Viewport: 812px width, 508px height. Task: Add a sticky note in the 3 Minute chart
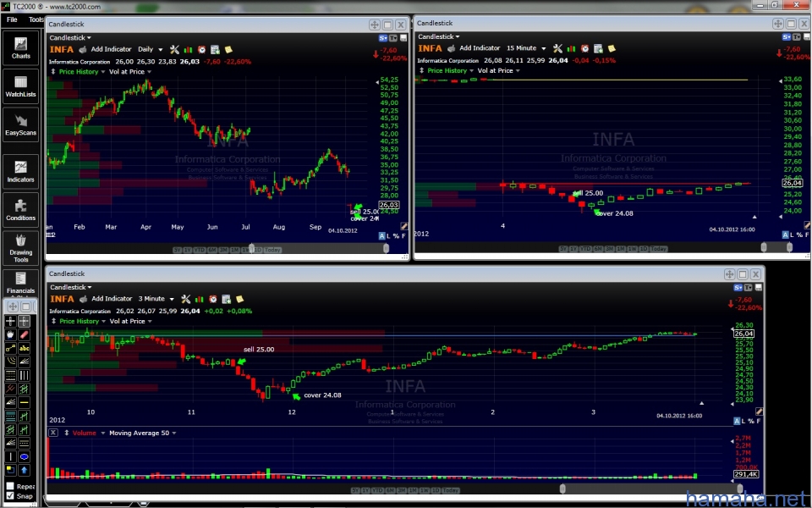point(239,299)
